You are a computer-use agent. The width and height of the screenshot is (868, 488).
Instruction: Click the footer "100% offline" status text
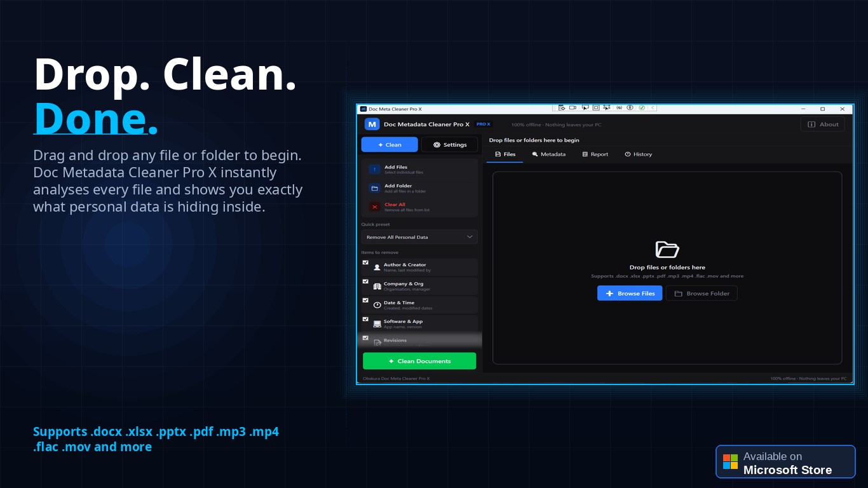808,379
